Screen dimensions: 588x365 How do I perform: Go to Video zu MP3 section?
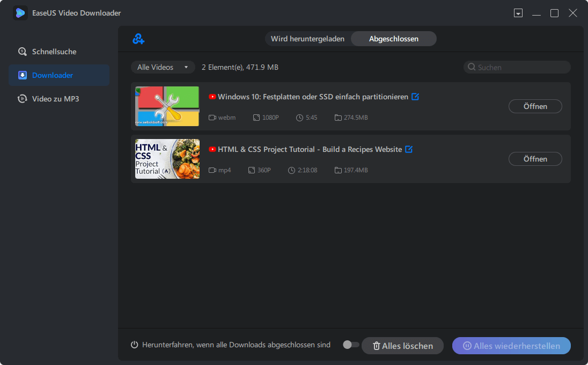(x=55, y=99)
